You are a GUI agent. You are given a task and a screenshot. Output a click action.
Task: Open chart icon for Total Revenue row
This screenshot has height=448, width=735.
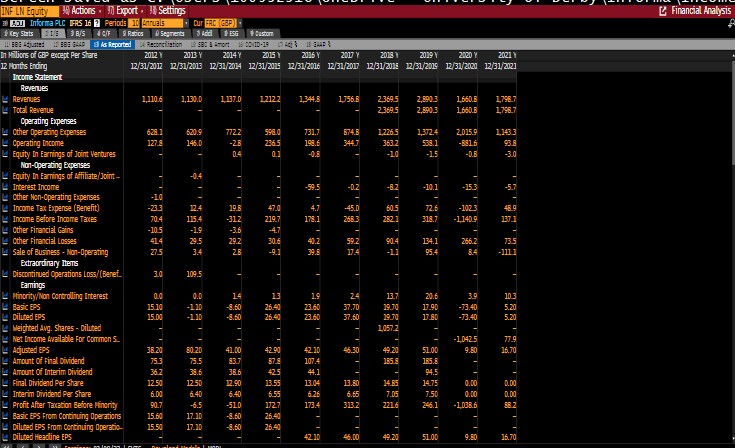(5, 110)
